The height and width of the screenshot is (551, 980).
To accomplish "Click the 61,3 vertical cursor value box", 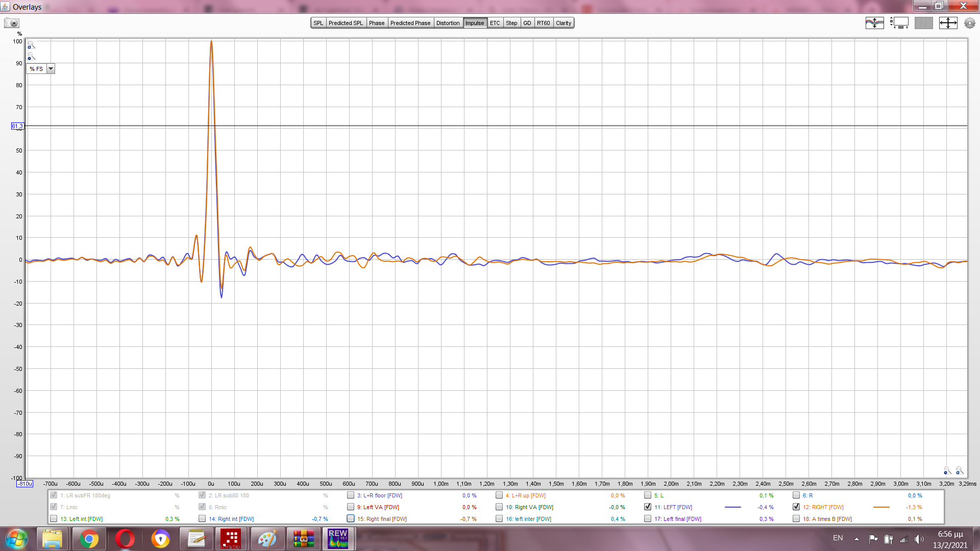I will click(17, 126).
